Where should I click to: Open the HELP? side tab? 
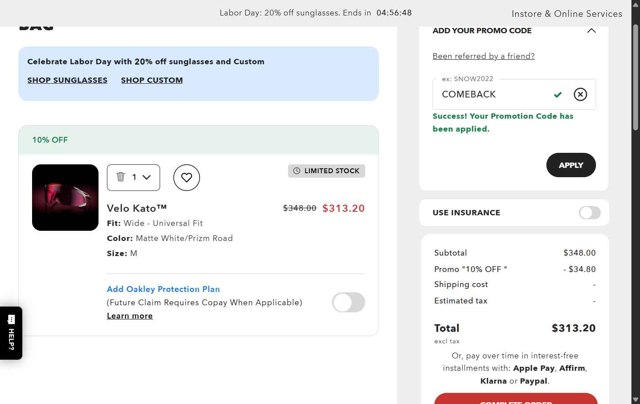coord(11,333)
